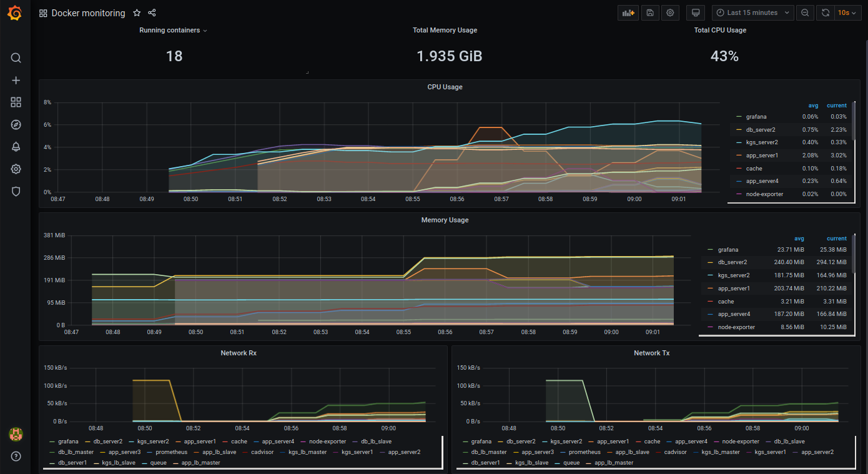Refresh the dashboard now
This screenshot has height=474, width=868.
[826, 12]
